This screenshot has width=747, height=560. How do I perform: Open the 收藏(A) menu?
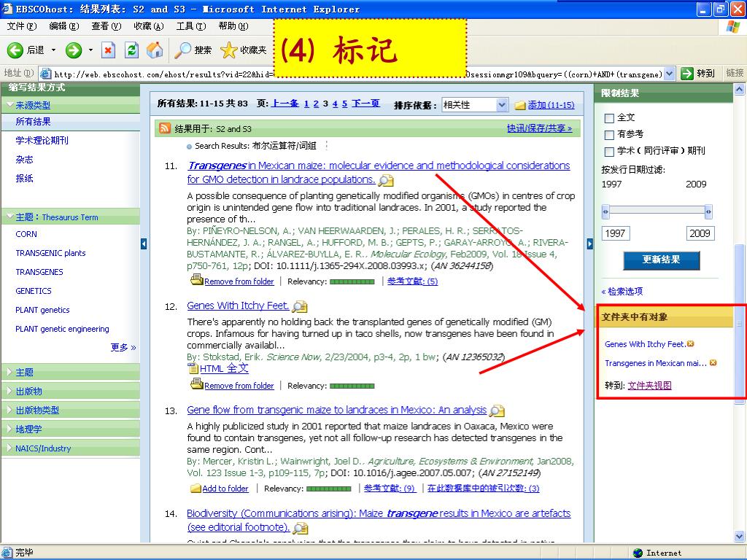pyautogui.click(x=149, y=26)
